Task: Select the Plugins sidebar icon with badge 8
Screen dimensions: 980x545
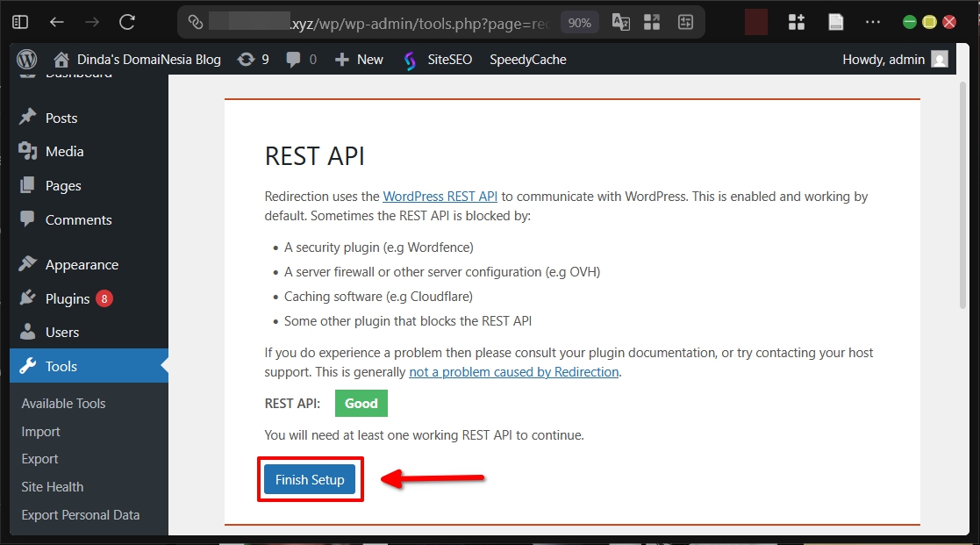Action: tap(29, 298)
